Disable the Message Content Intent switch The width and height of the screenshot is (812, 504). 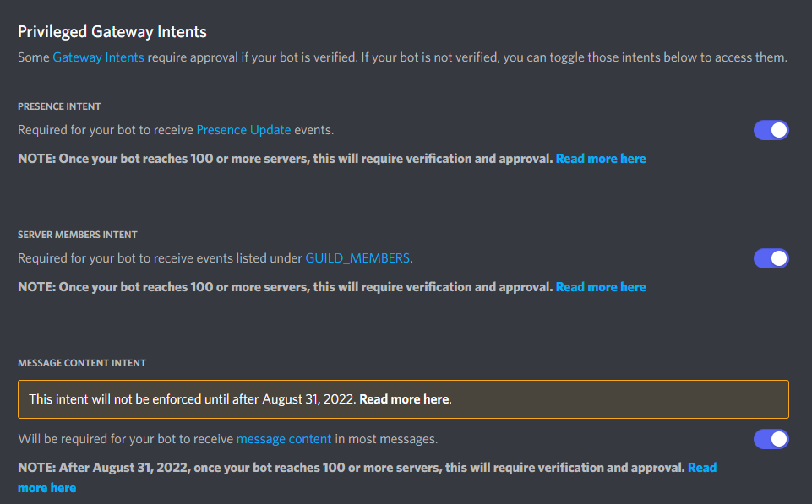[771, 439]
